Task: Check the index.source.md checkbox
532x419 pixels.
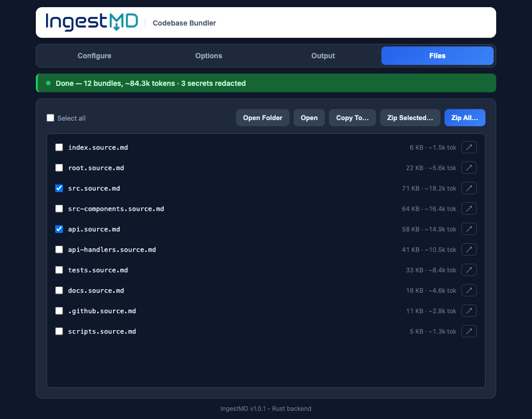Action: point(59,147)
